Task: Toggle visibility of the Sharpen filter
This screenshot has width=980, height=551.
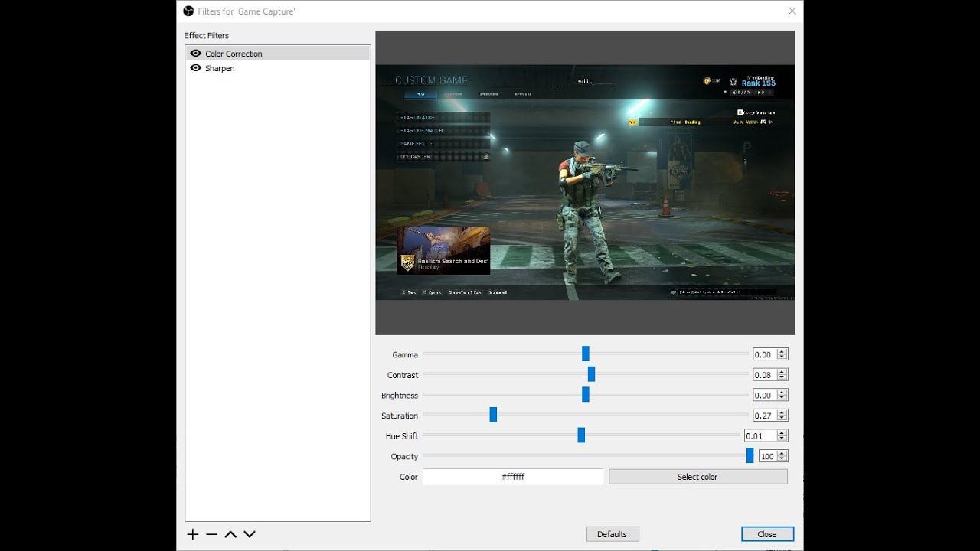Action: pyautogui.click(x=196, y=67)
